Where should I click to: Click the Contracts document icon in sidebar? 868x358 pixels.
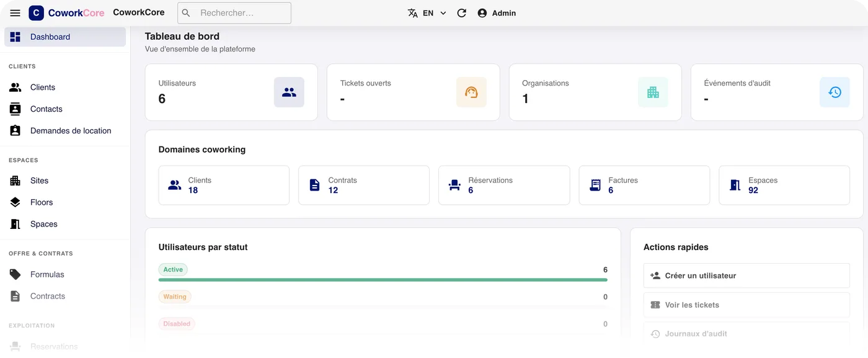click(15, 296)
